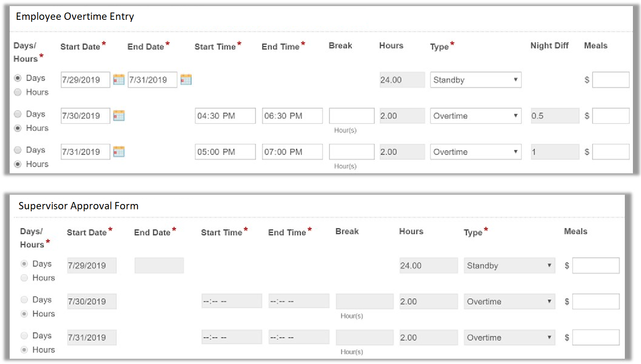
Task: Select Days radio in second employee entry row
Action: (18, 114)
